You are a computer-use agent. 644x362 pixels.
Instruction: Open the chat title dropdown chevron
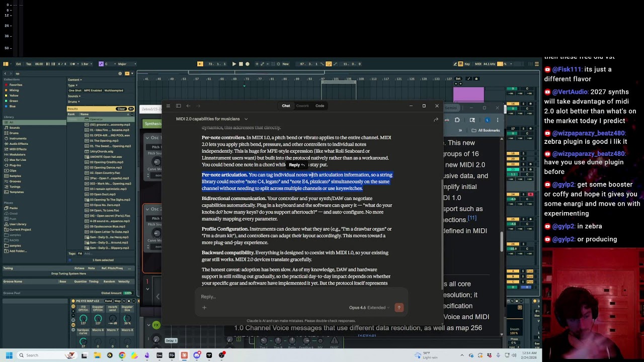pyautogui.click(x=246, y=119)
